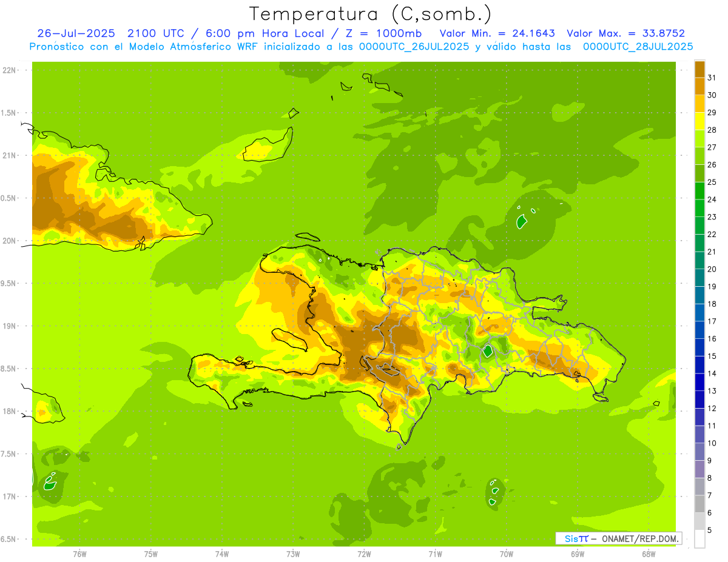The image size is (728, 562).
Task: Click the longitude label "70W"
Action: [506, 554]
